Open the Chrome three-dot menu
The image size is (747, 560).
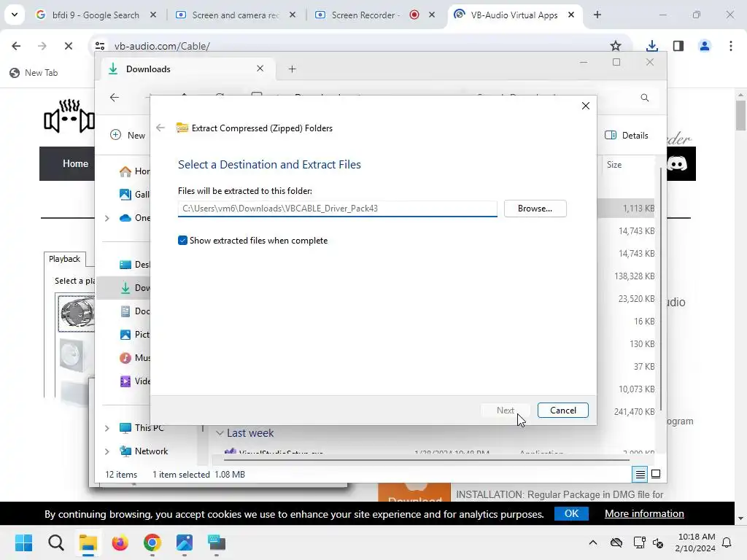click(x=731, y=46)
